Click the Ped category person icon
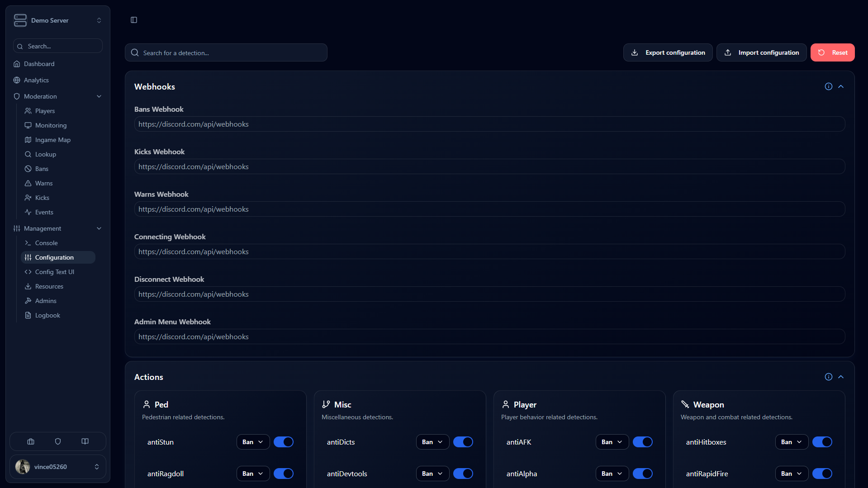The width and height of the screenshot is (868, 488). click(x=147, y=404)
